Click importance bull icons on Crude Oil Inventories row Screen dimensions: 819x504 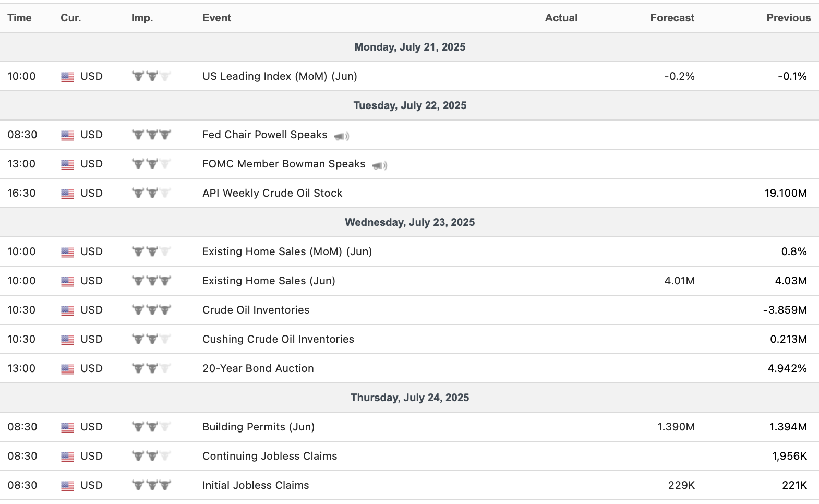click(151, 310)
